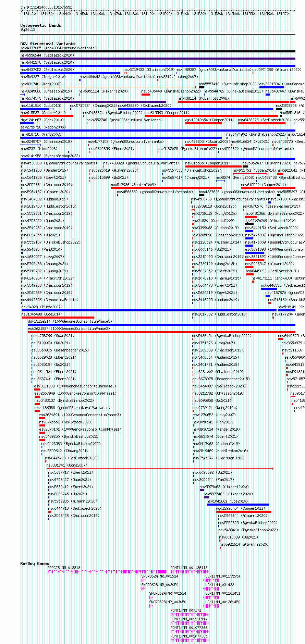This screenshot has width=305, height=644.
Task: Select nsv8574 (Perry2008) variant label
Action: [235, 177]
